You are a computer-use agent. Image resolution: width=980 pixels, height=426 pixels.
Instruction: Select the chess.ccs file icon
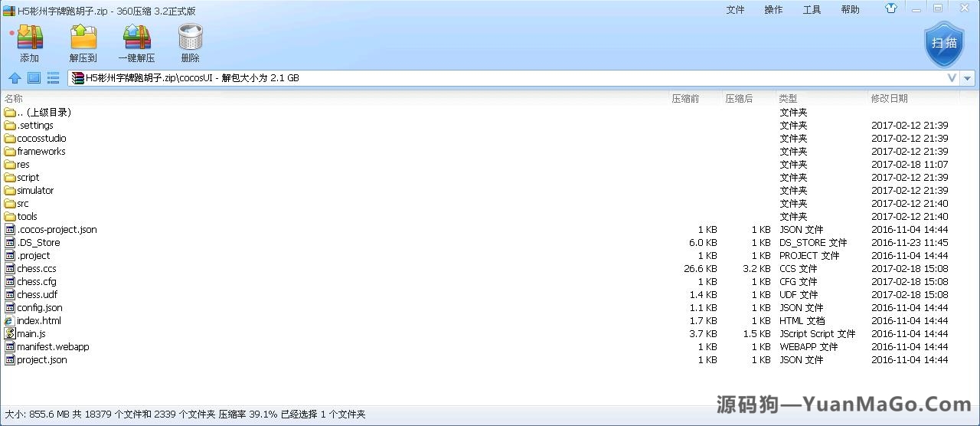click(x=10, y=268)
